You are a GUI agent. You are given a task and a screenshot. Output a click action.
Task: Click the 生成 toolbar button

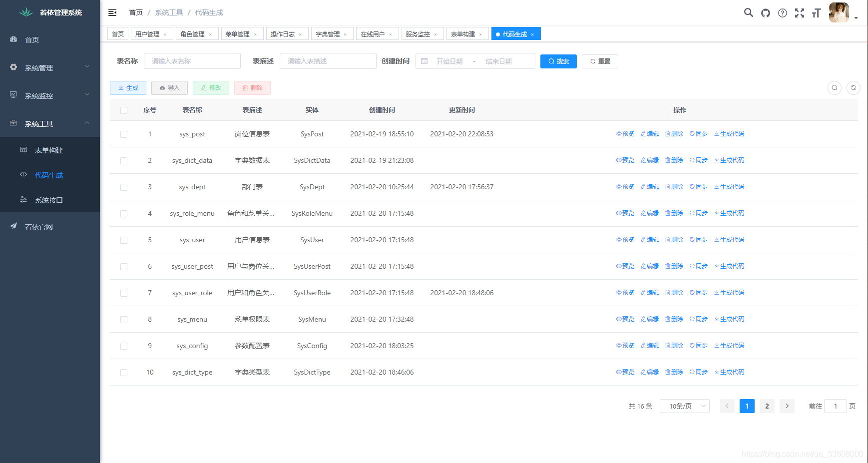128,88
